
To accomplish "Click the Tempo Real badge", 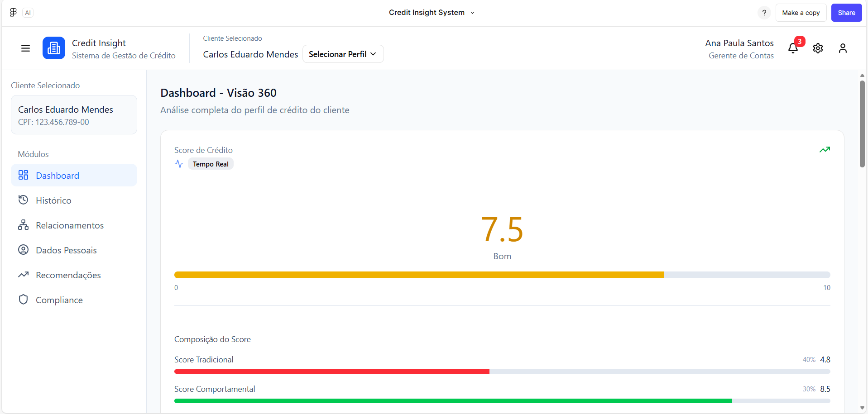I will [x=211, y=164].
